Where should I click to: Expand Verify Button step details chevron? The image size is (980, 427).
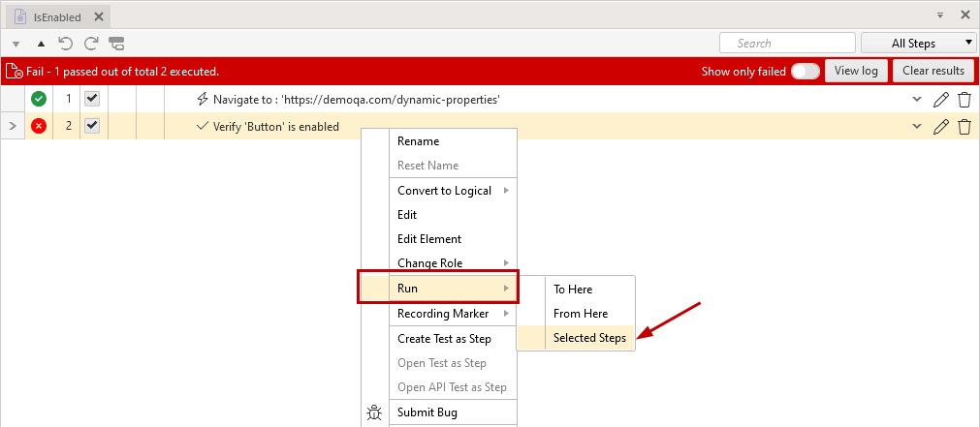coord(917,127)
